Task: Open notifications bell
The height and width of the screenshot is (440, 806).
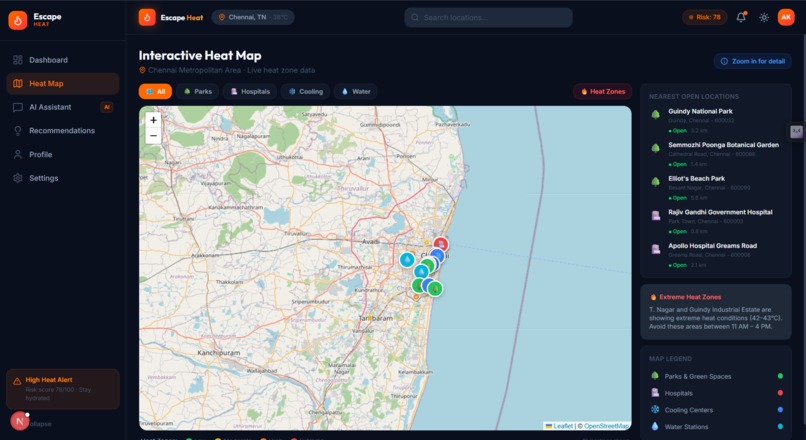Action: tap(741, 17)
